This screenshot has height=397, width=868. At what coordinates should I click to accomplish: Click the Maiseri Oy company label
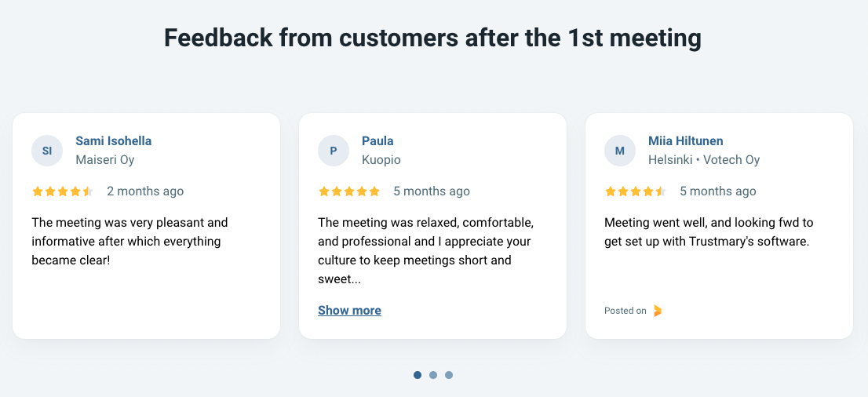105,160
